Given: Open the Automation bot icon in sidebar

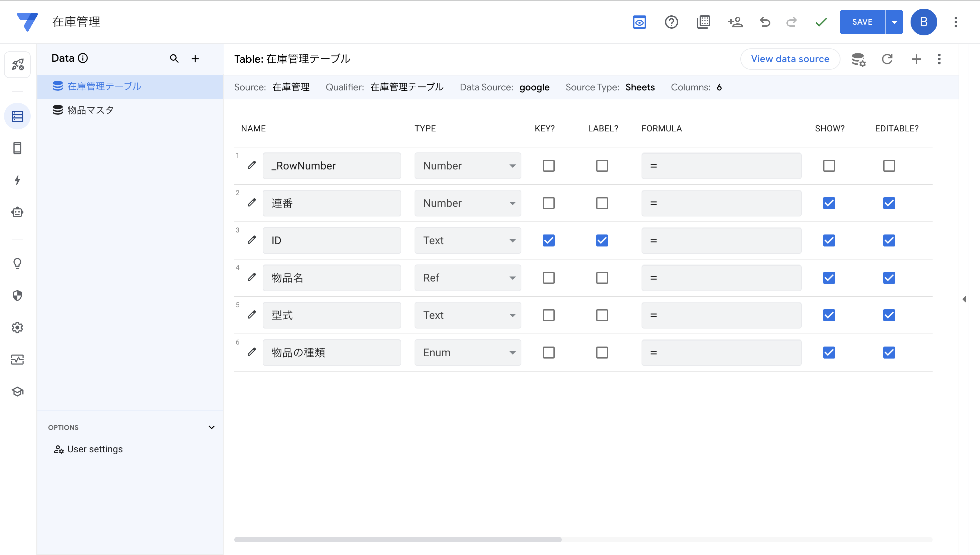Looking at the screenshot, I should pyautogui.click(x=17, y=212).
